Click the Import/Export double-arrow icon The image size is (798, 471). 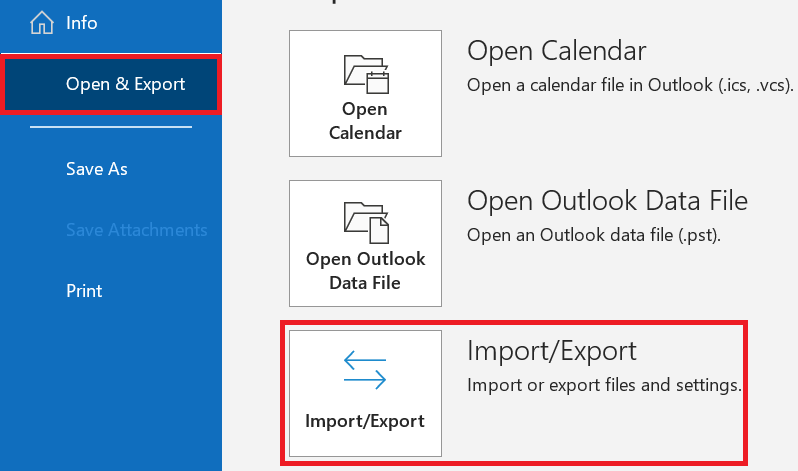pyautogui.click(x=365, y=369)
